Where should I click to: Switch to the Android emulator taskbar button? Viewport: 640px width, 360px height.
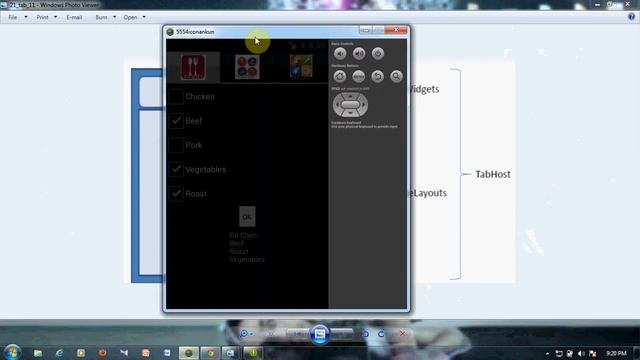pyautogui.click(x=189, y=353)
